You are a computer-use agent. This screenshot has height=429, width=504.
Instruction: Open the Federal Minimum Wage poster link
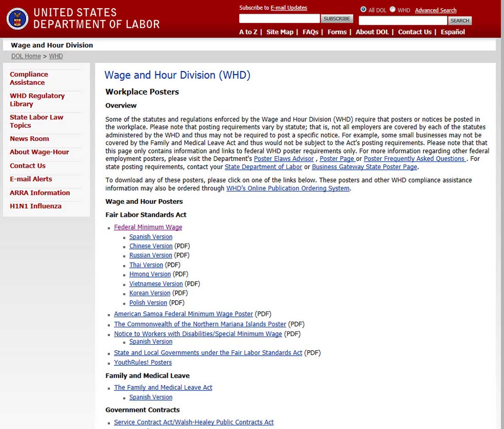point(148,228)
